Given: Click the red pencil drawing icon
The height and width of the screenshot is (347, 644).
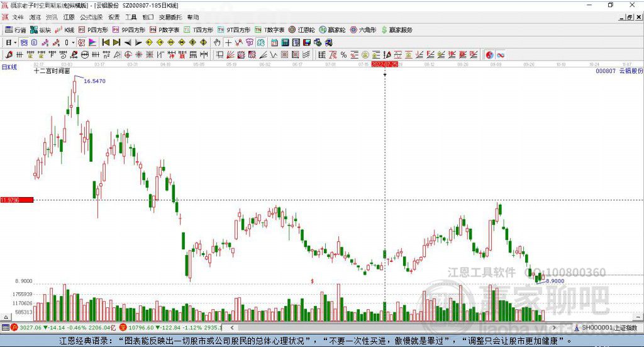Looking at the screenshot, I should [9, 55].
